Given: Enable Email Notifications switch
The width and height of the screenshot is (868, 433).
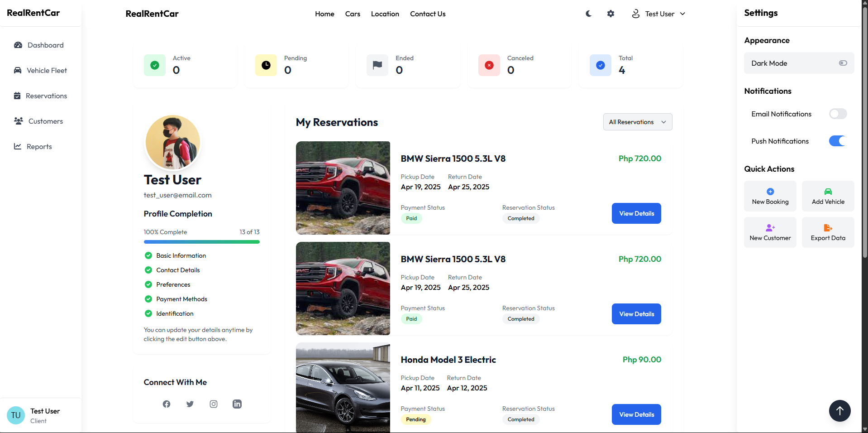Looking at the screenshot, I should pos(838,114).
